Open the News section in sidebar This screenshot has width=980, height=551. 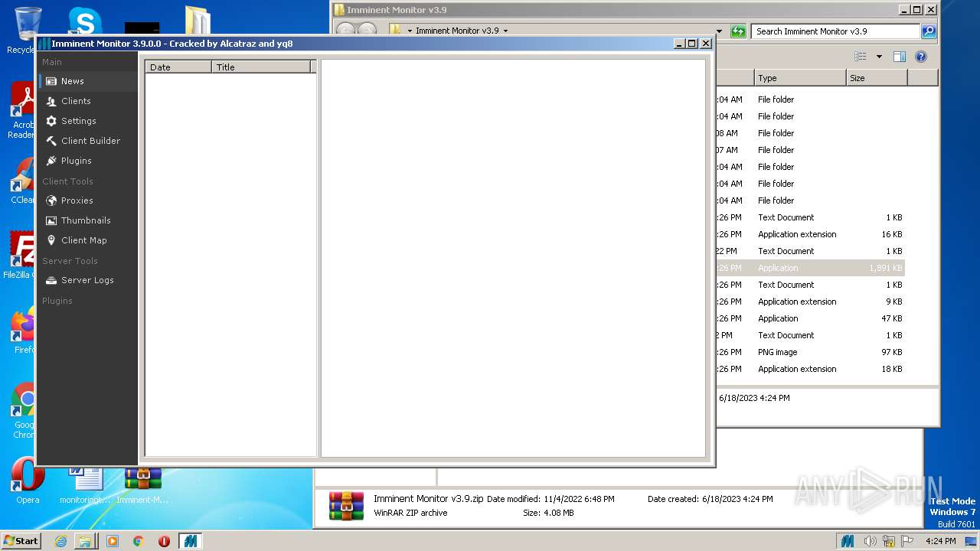click(87, 81)
